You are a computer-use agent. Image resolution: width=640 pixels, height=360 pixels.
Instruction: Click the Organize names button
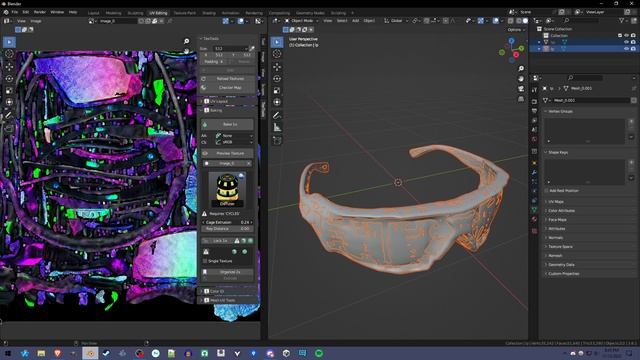coord(227,272)
